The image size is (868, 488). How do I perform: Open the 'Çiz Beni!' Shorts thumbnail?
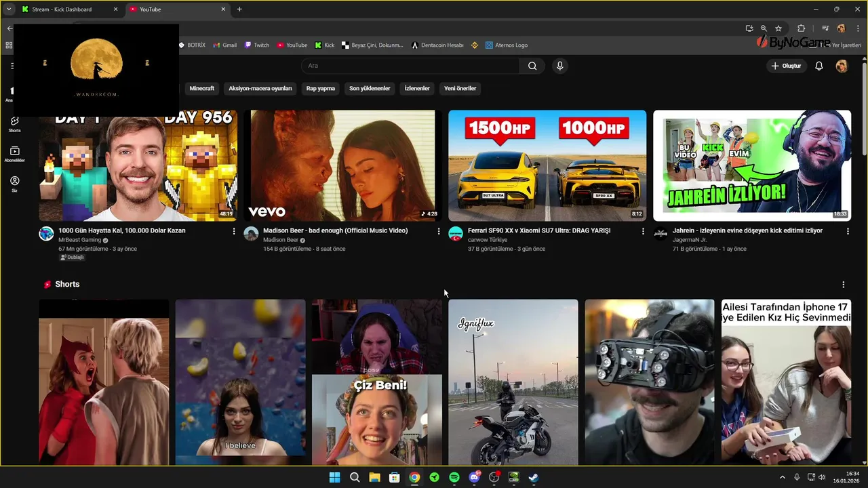click(376, 382)
